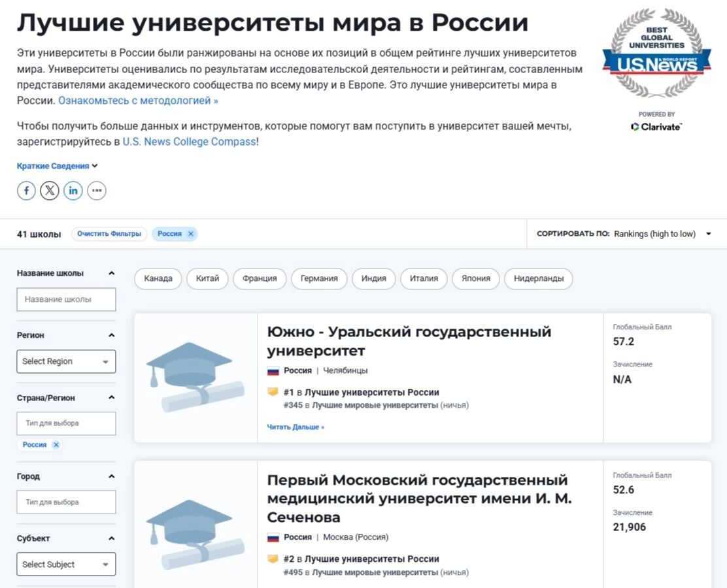The image size is (727, 588).
Task: Open Читать Дальше link for Южно-Уральский
Action: click(x=296, y=427)
